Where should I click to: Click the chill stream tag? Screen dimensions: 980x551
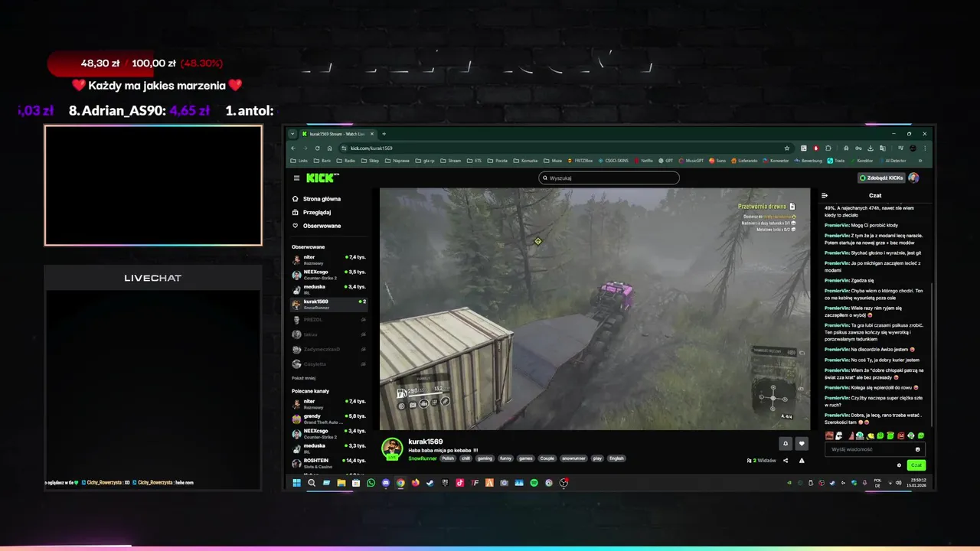click(x=465, y=458)
